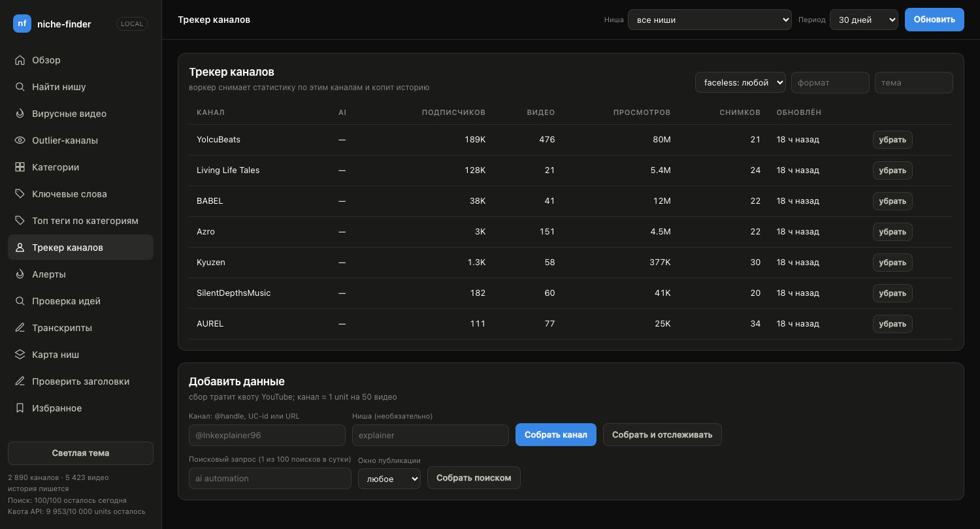Click the Собрать канал button

coord(556,435)
